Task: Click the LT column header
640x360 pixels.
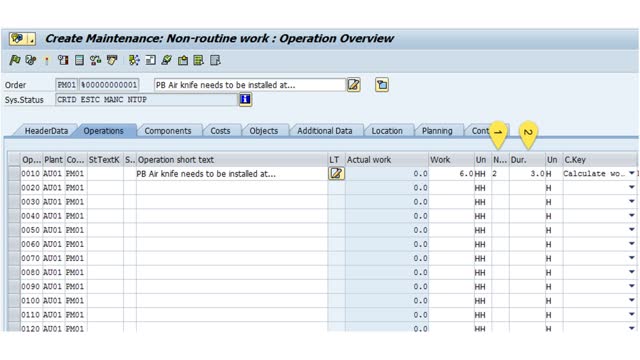Action: click(x=336, y=160)
